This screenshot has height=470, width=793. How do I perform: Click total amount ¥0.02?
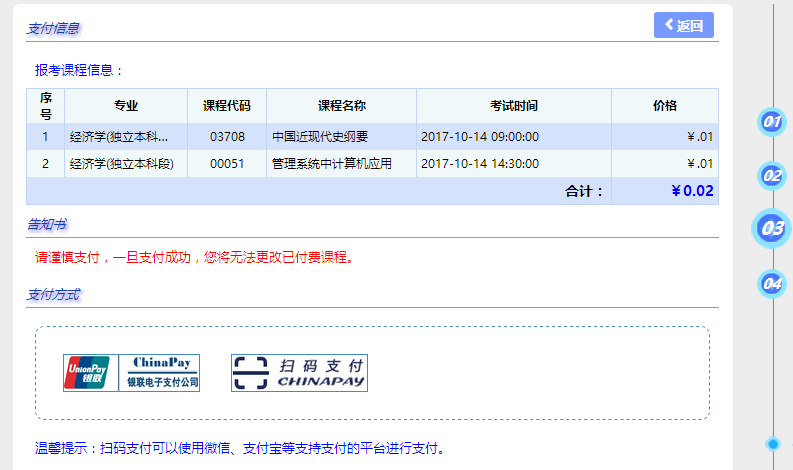click(692, 191)
